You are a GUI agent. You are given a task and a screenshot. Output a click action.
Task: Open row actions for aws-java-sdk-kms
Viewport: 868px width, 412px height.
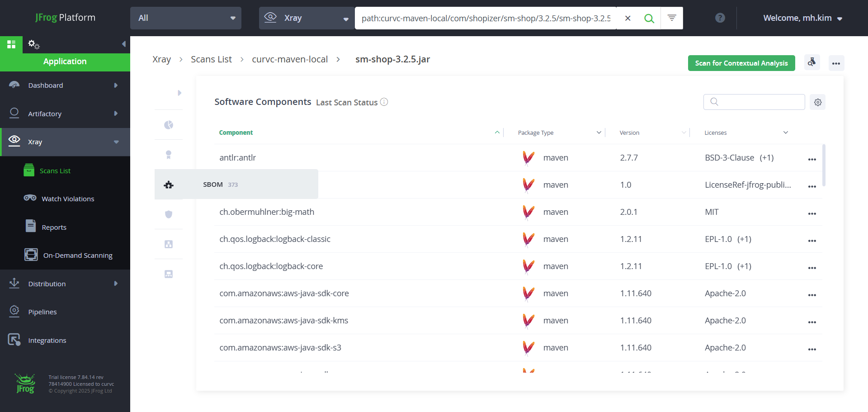(x=812, y=322)
